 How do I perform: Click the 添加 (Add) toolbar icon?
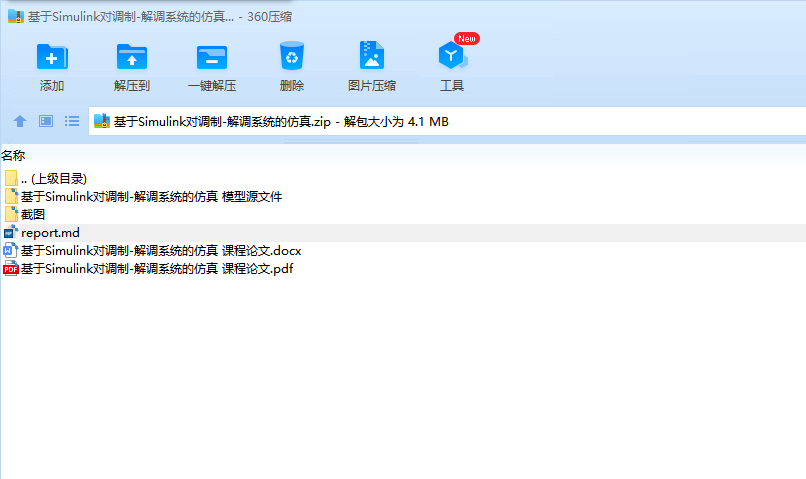tap(52, 56)
